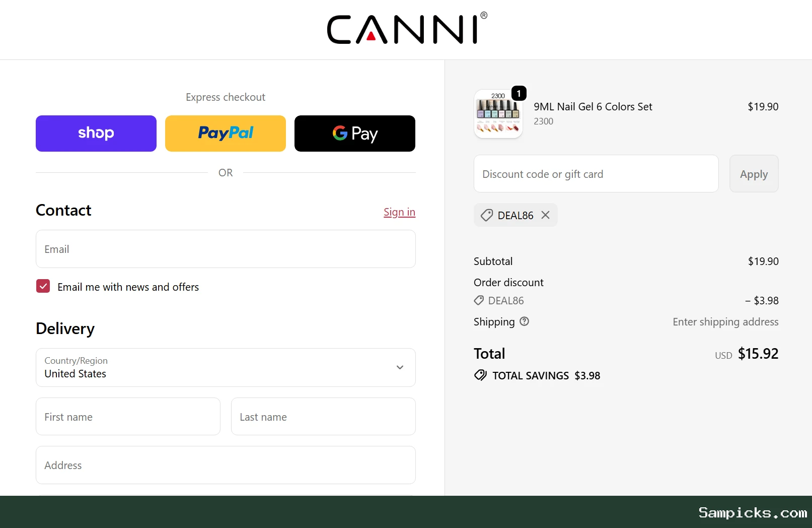Screen dimensions: 812x528
Task: Click the Discount code or gift card field
Action: click(596, 174)
